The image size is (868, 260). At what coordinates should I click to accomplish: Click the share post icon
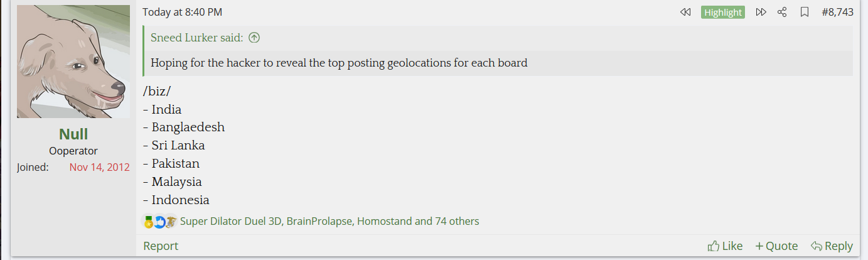coord(782,13)
